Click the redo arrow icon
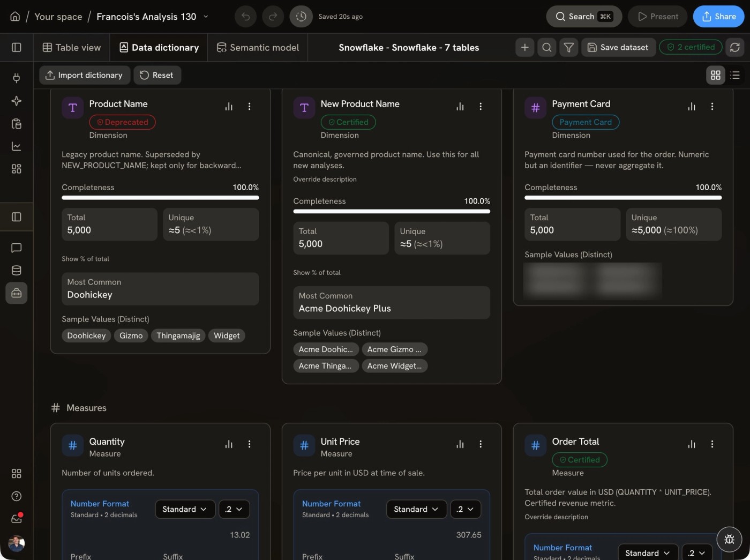This screenshot has width=750, height=560. [273, 17]
